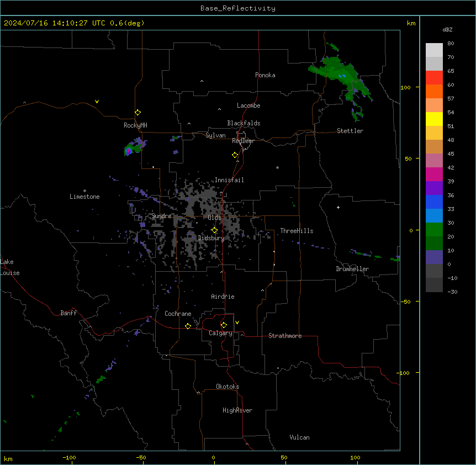Click the white plus marker north of Drumheller

tap(338, 207)
